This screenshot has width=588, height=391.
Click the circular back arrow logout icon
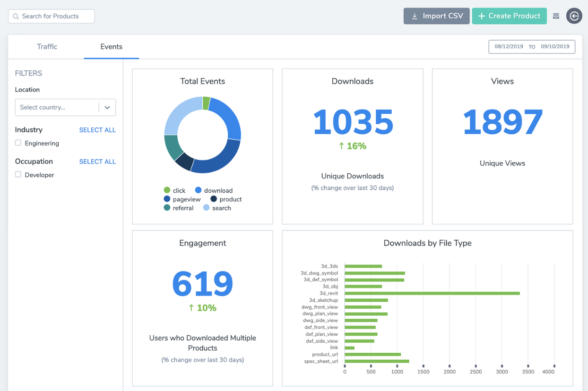[x=574, y=16]
